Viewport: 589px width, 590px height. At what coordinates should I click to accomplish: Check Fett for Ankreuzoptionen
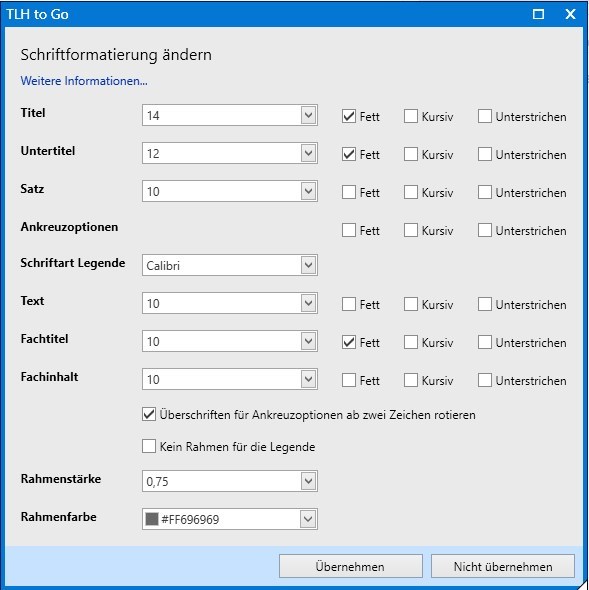pos(349,230)
